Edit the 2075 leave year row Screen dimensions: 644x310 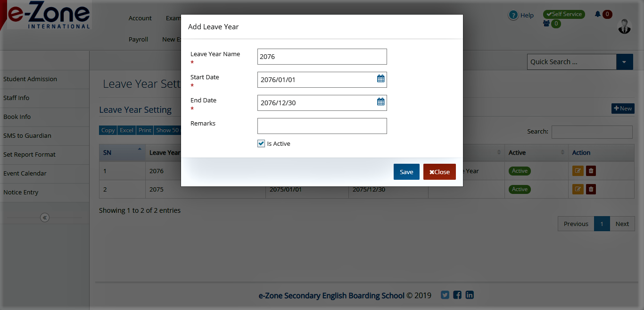pyautogui.click(x=578, y=189)
